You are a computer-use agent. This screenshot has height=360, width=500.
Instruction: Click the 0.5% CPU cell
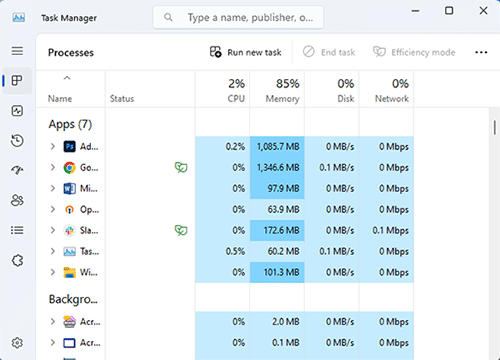pyautogui.click(x=222, y=251)
